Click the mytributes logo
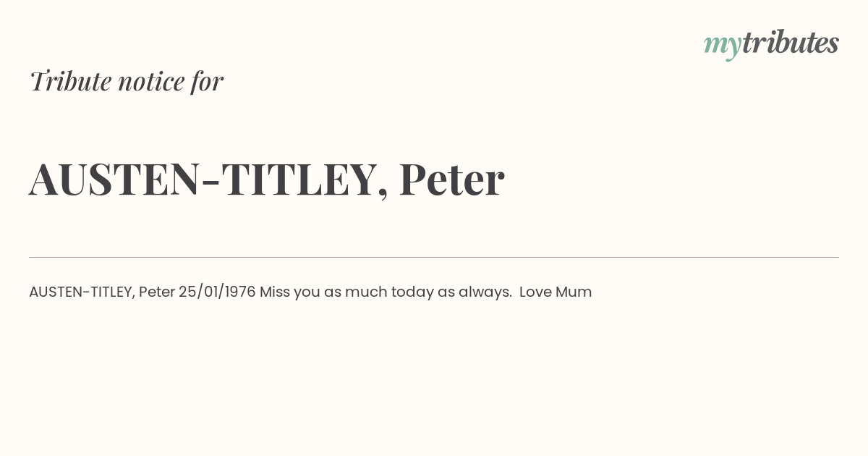The image size is (868, 456). pyautogui.click(x=771, y=44)
